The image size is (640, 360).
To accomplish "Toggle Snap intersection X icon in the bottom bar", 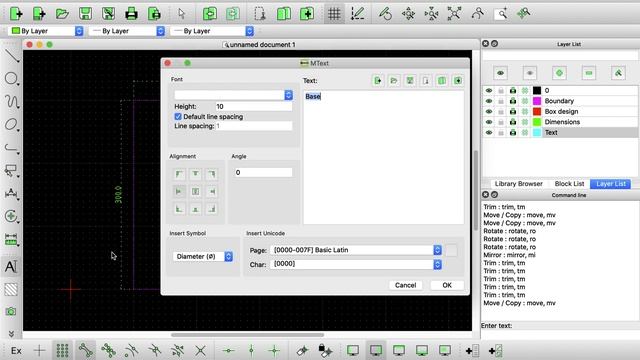I will (200, 350).
